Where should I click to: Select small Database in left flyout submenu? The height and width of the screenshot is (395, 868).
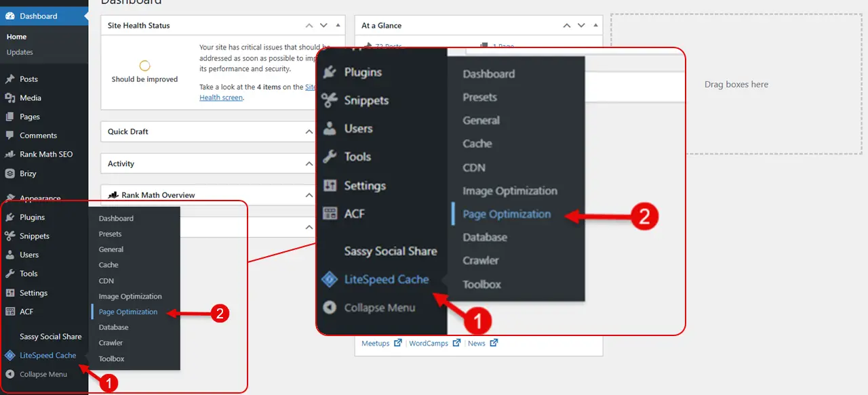tap(114, 327)
